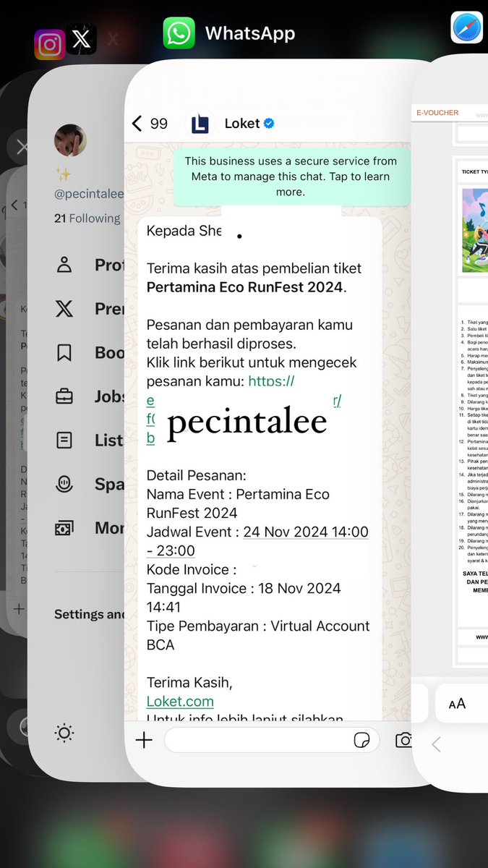Tap the WhatsApp message input field

[271, 740]
